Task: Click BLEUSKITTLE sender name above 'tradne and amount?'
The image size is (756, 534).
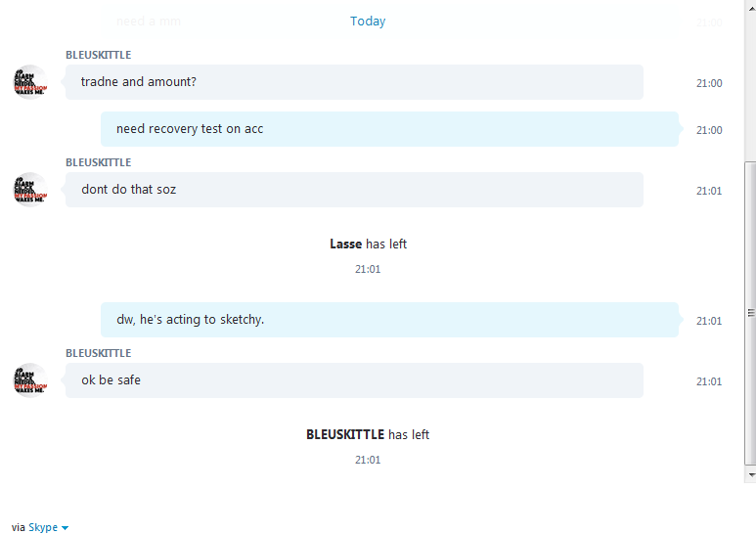Action: [x=99, y=55]
